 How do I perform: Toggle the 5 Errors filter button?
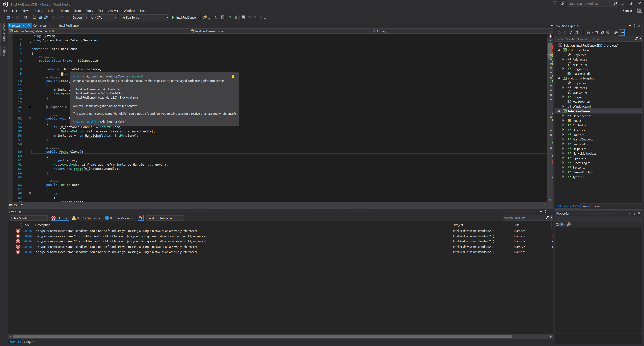pos(60,218)
